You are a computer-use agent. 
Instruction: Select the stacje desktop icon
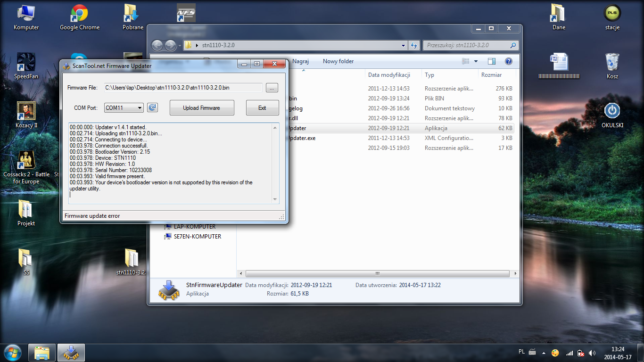click(x=612, y=18)
